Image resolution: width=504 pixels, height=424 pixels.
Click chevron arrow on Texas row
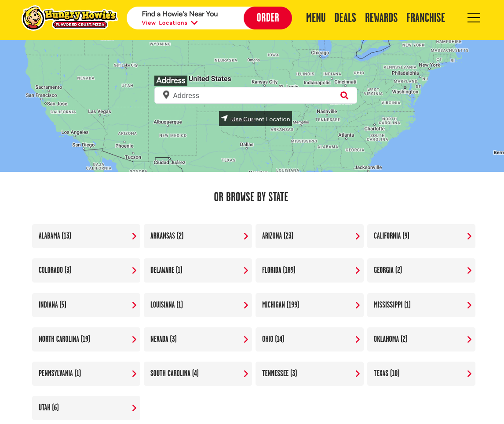469,374
